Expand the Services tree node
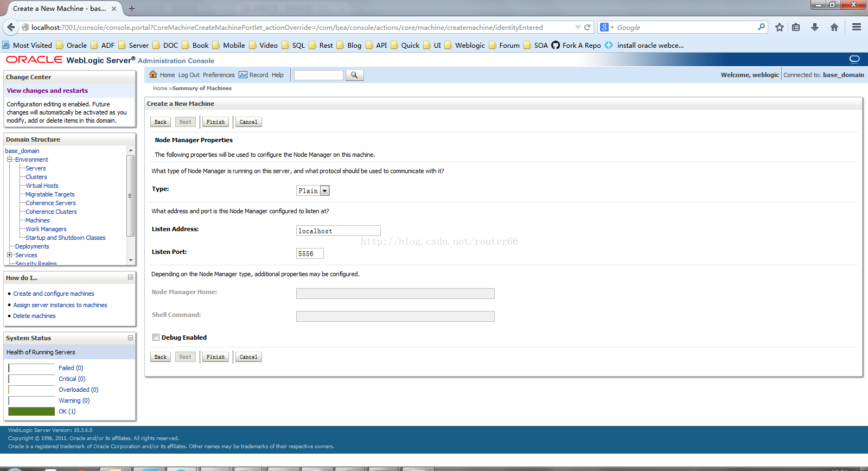The height and width of the screenshot is (471, 868). click(9, 254)
